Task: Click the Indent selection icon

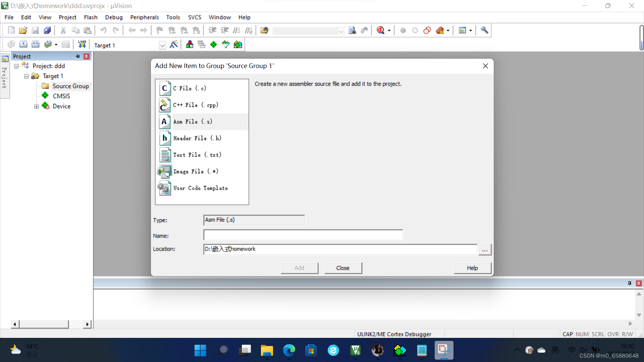Action: (212, 31)
